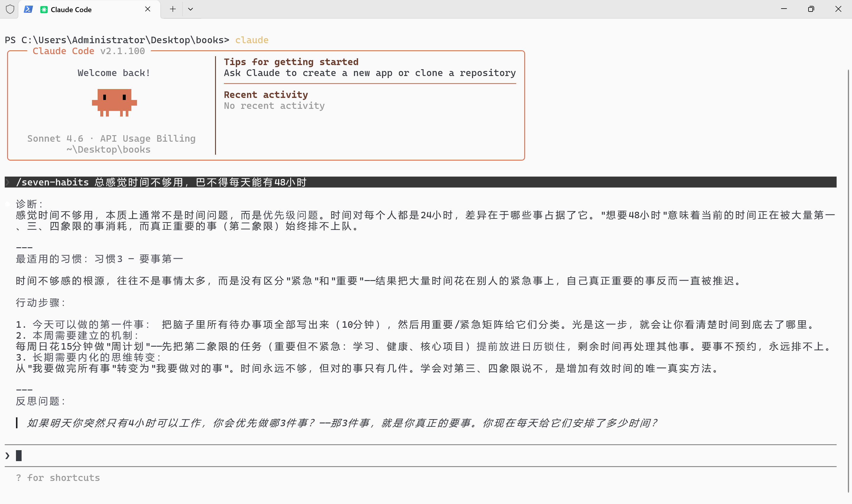Viewport: 852px width, 504px height.
Task: Minimize the terminal window
Action: click(784, 9)
